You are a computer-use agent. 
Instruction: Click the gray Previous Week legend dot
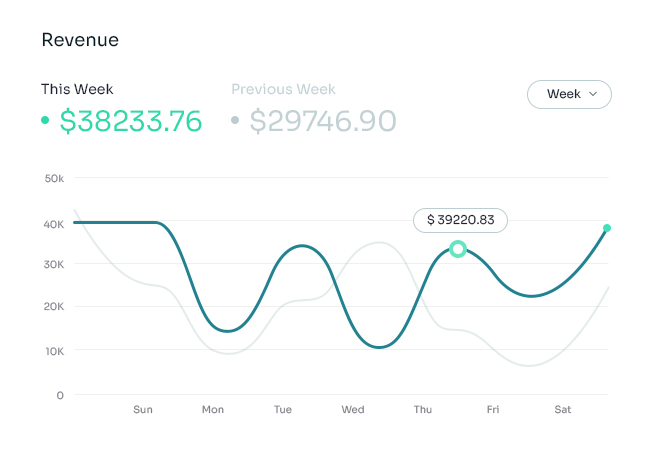[235, 121]
